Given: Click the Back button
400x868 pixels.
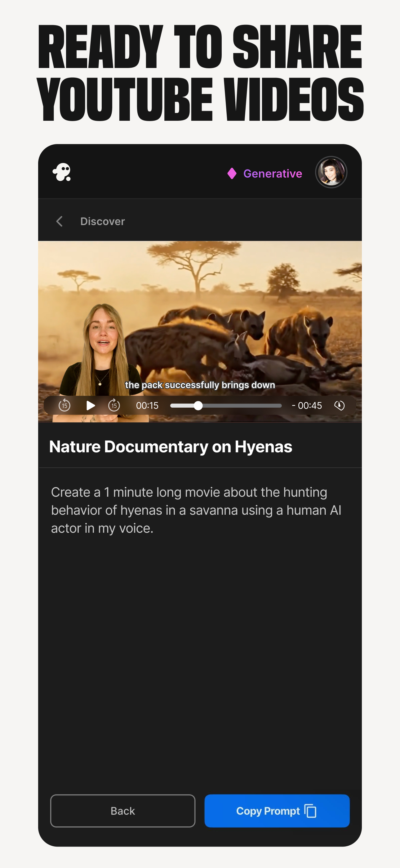Looking at the screenshot, I should [122, 811].
